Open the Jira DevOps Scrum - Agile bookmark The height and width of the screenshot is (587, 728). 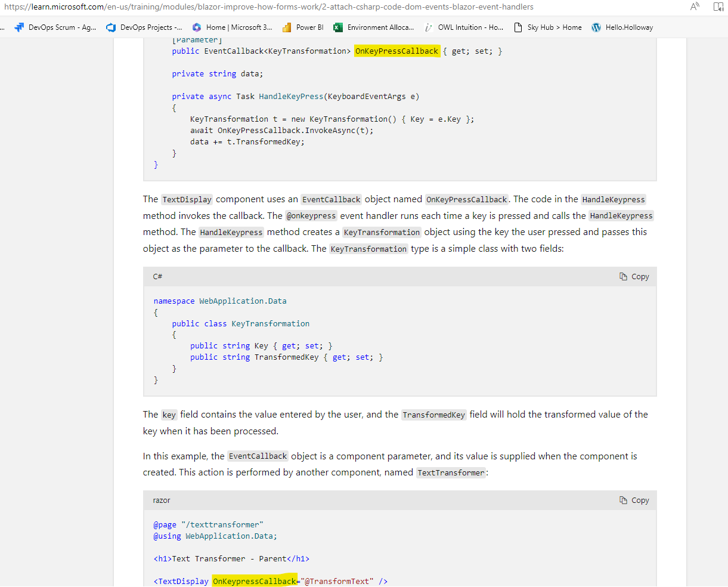coord(55,27)
